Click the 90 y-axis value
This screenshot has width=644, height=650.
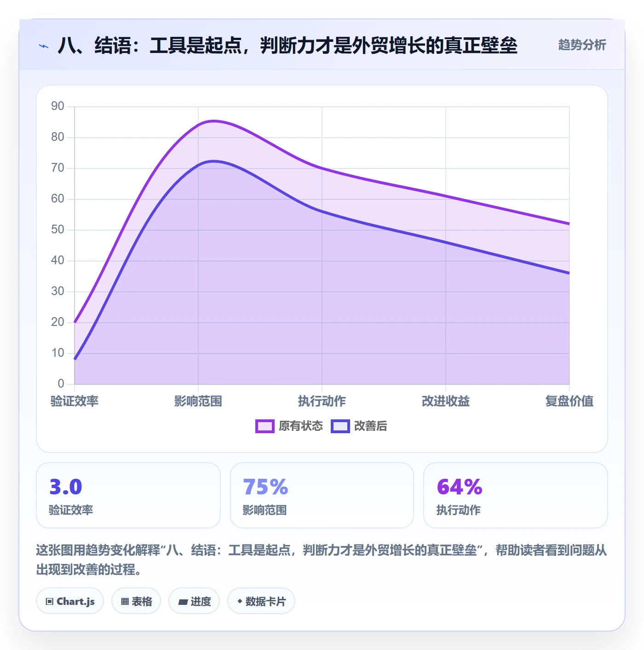point(57,106)
